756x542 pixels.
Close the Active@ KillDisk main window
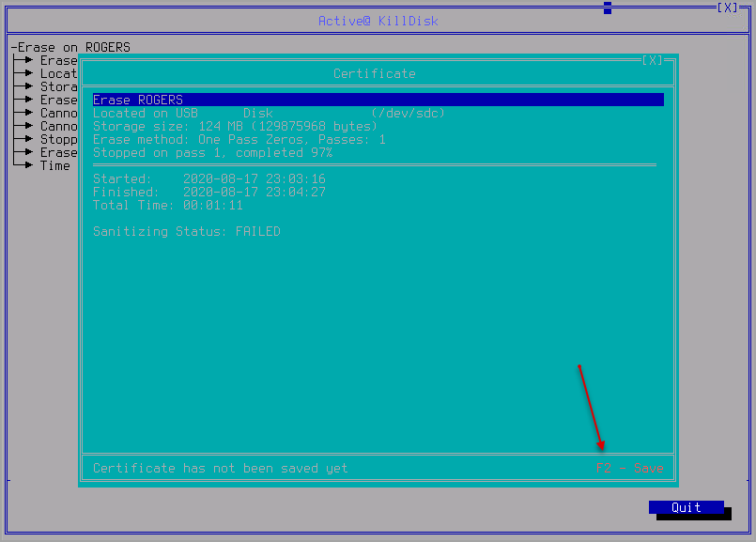[728, 8]
